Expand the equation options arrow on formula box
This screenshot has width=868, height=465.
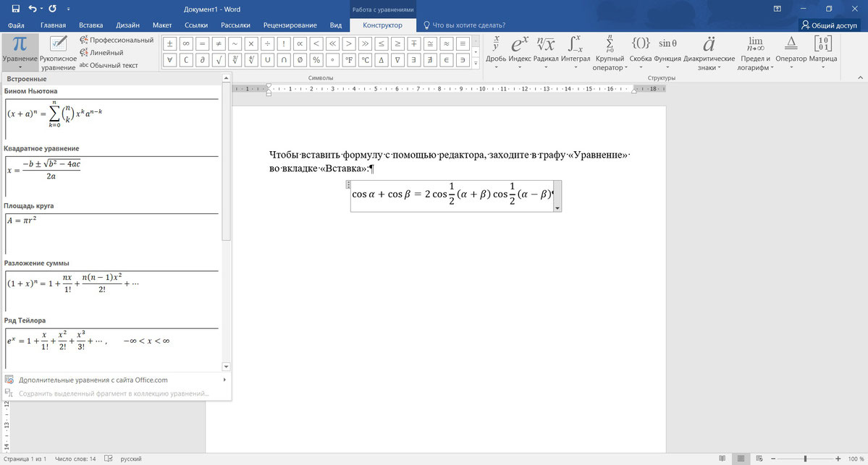point(557,208)
